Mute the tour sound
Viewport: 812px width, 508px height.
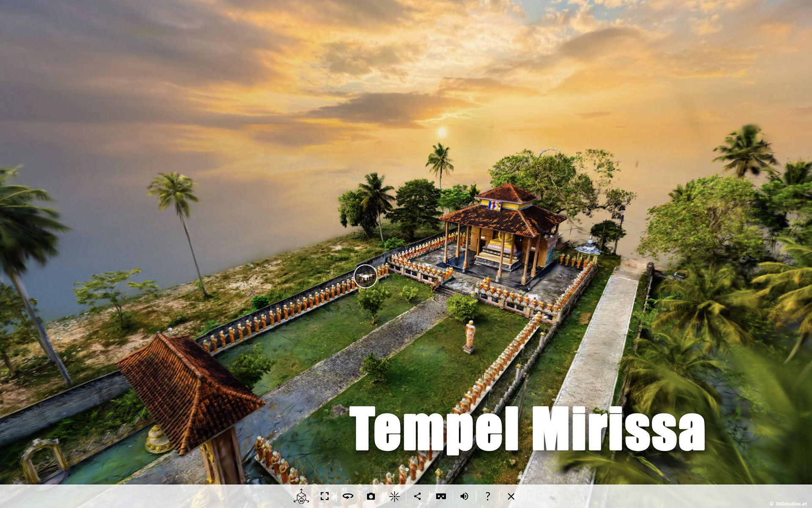tap(464, 496)
